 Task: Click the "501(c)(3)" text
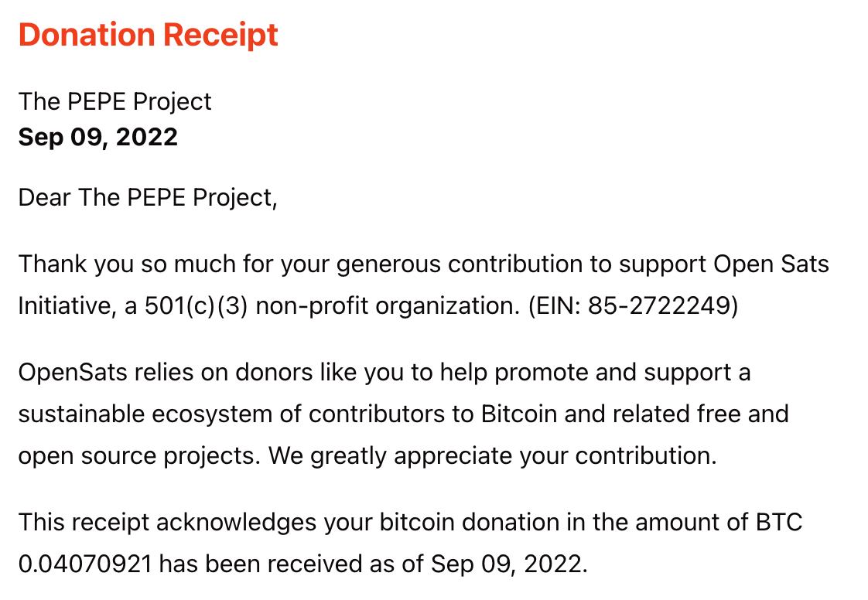click(x=196, y=306)
